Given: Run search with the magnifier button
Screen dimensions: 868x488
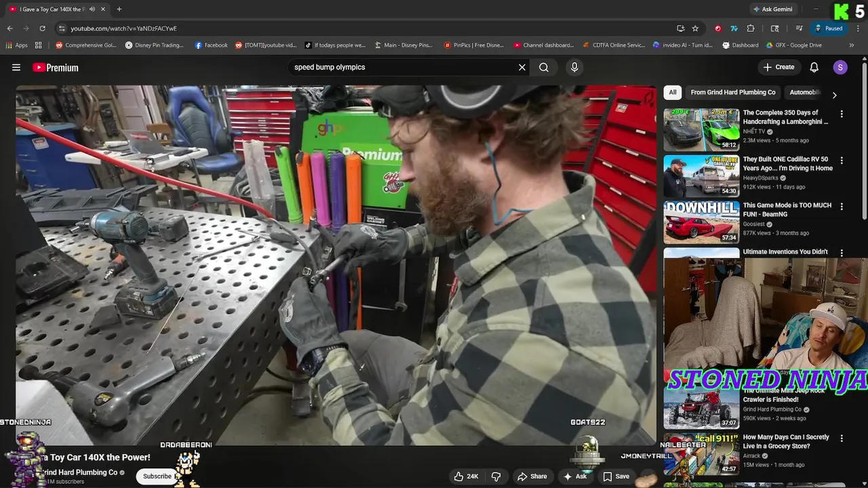Looking at the screenshot, I should tap(544, 67).
